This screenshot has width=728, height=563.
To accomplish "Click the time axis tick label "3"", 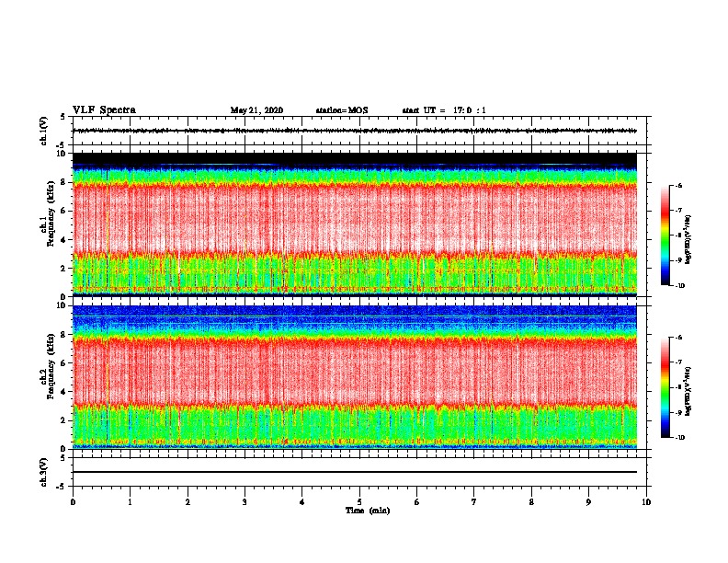I will click(245, 502).
